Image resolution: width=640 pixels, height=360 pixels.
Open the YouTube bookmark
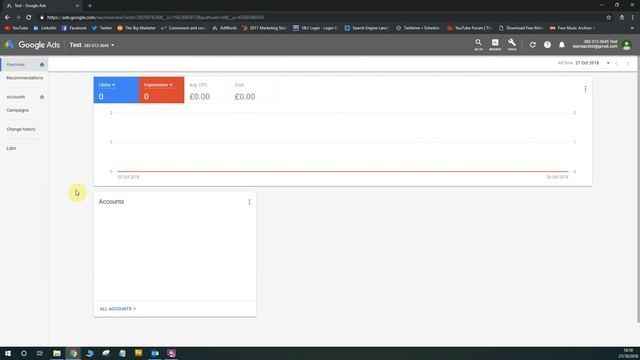tap(16, 28)
